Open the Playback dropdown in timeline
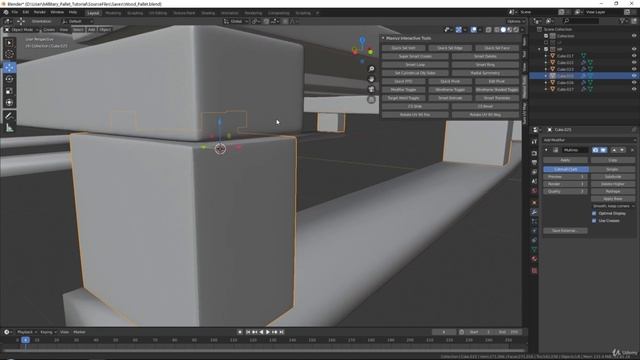 click(x=27, y=332)
